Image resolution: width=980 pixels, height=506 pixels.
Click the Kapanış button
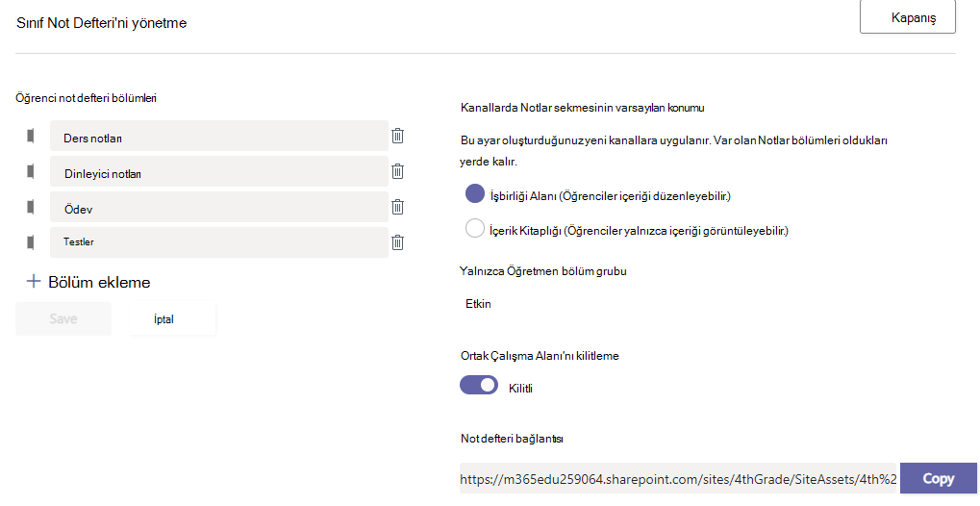coord(908,17)
